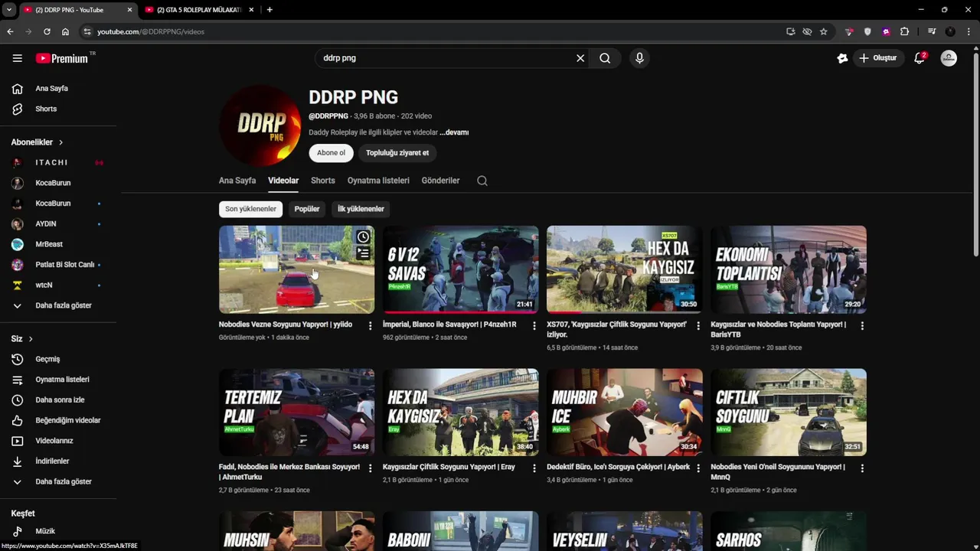Expand channel description with ...devamı

454,132
